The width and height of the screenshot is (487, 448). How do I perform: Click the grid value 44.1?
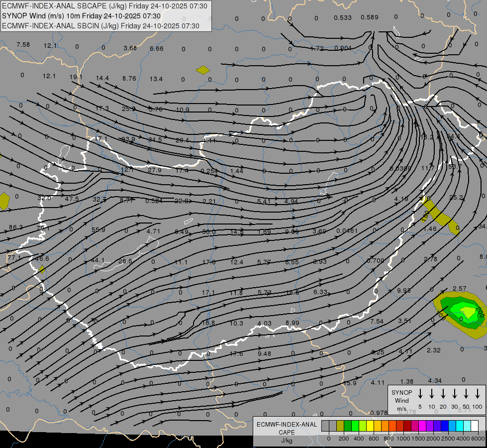[x=97, y=260]
